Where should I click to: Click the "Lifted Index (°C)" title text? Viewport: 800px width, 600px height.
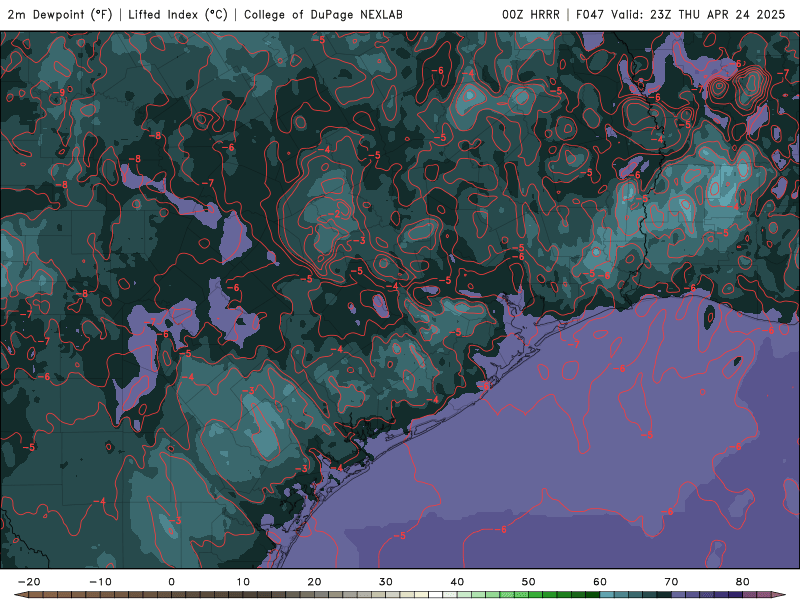pos(178,15)
